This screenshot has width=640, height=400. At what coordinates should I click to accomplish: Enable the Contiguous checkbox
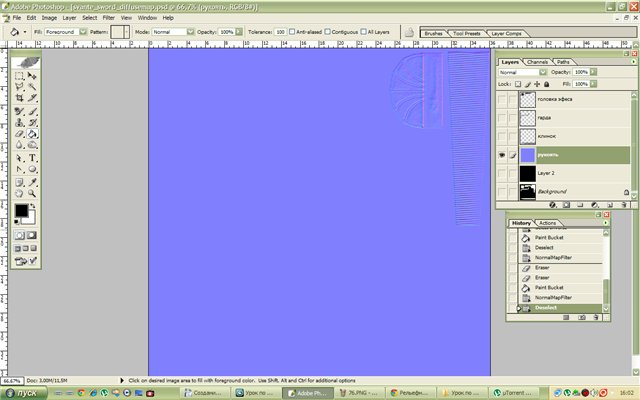pyautogui.click(x=327, y=32)
